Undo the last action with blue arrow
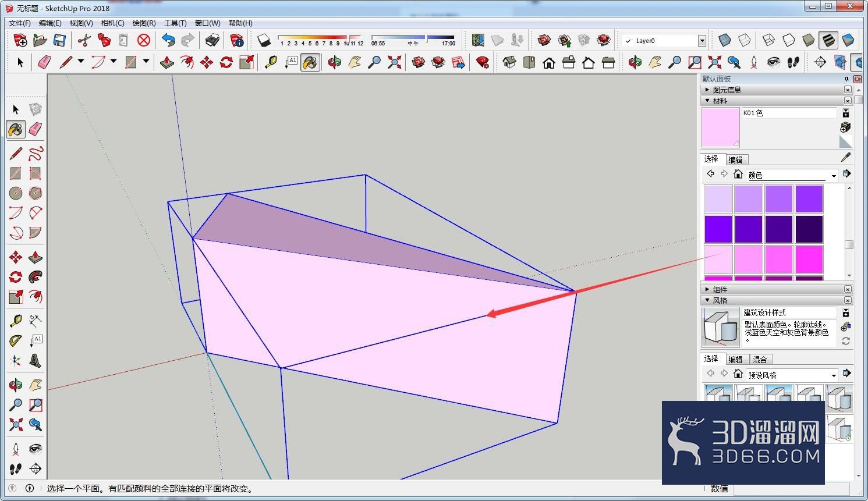Image resolution: width=868 pixels, height=501 pixels. pos(168,40)
